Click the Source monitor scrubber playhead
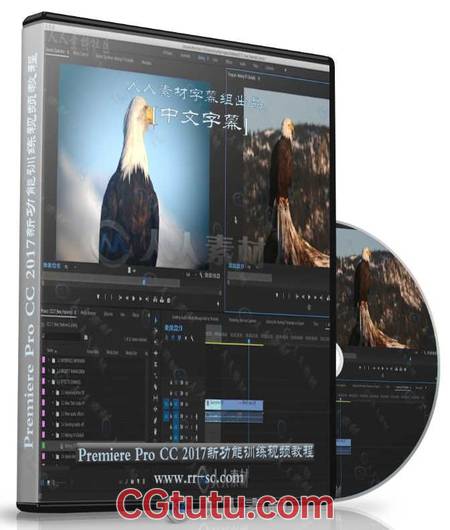Viewport: 450px width, 530px height. click(144, 281)
